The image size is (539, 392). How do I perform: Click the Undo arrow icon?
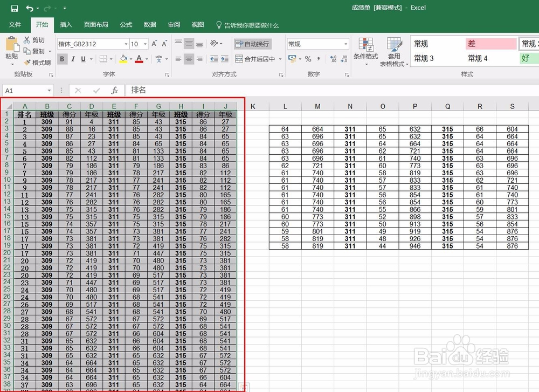click(30, 8)
